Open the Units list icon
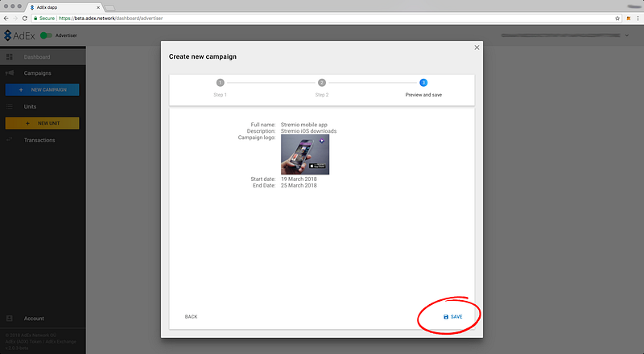This screenshot has width=644, height=354. (9, 106)
